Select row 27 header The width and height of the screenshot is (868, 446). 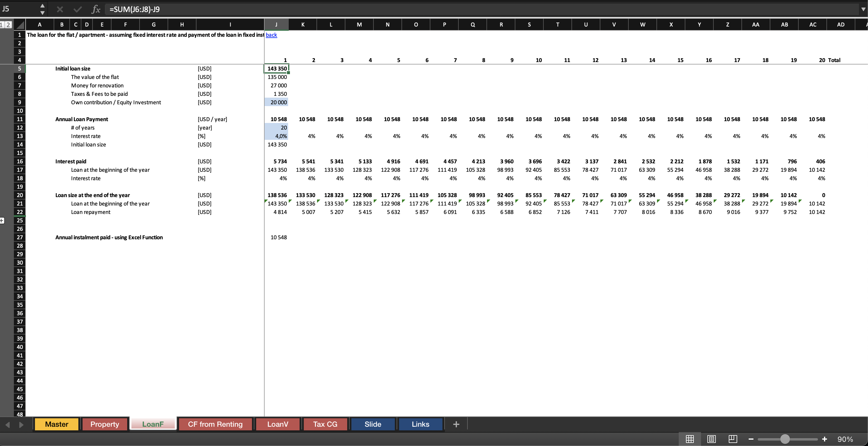[x=20, y=237]
